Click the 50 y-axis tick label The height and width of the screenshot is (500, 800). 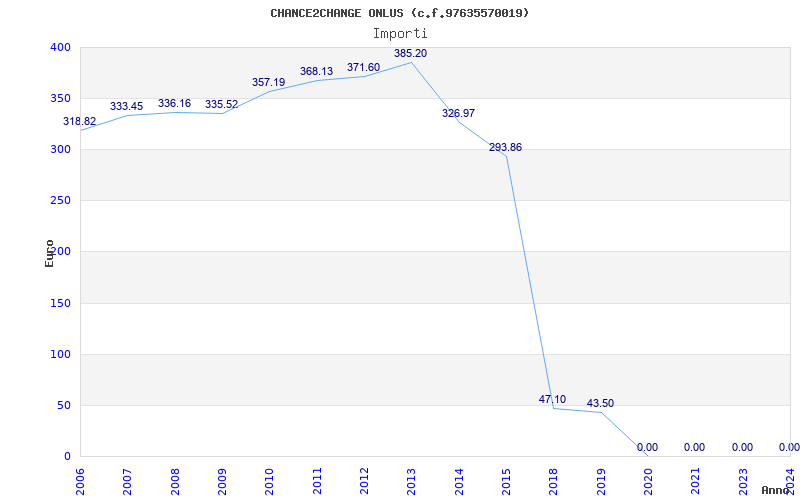point(63,406)
